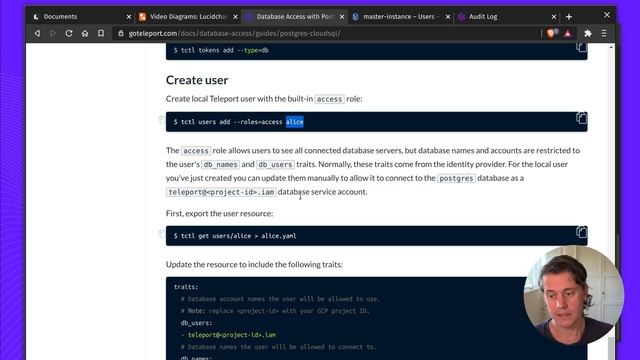Click the lock icon in the address bar

click(121, 33)
